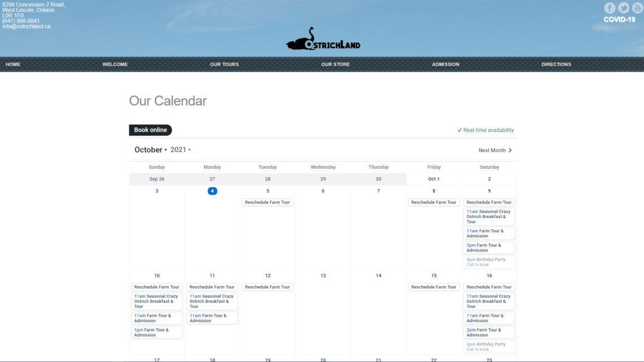This screenshot has width=644, height=362.
Task: Choose 2pm Farm Tour & Admission on October 16
Action: (489, 333)
